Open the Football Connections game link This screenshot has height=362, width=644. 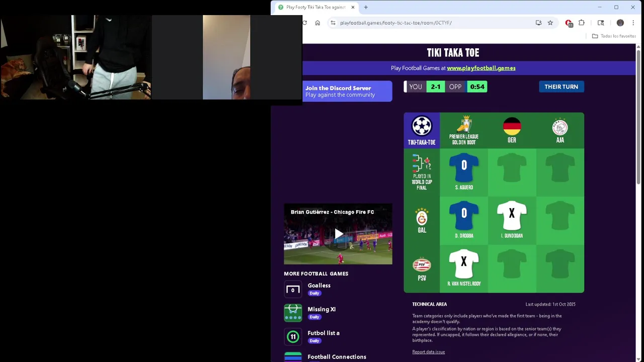[337, 357]
